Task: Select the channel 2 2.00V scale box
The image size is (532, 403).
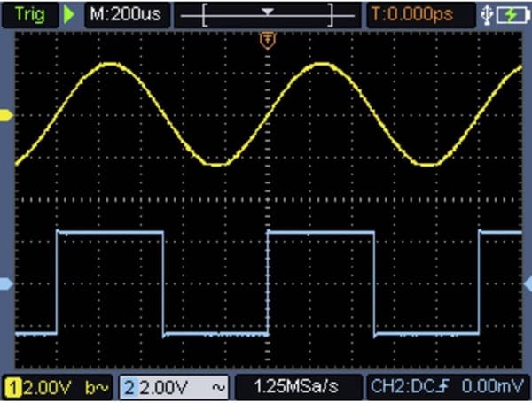Action: coord(174,387)
